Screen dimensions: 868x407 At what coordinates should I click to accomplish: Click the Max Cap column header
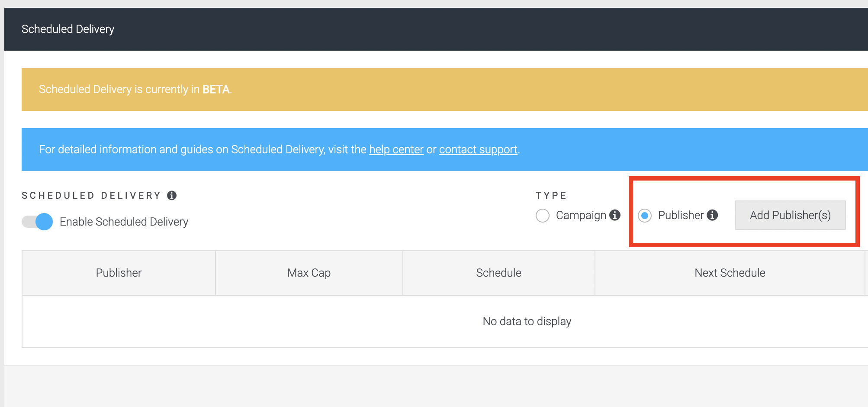tap(309, 273)
